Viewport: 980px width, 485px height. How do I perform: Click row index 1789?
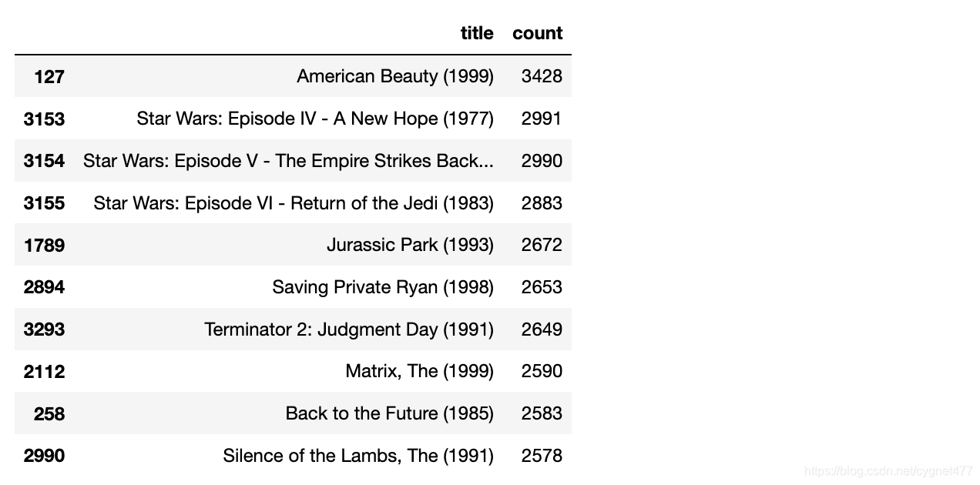tap(44, 246)
